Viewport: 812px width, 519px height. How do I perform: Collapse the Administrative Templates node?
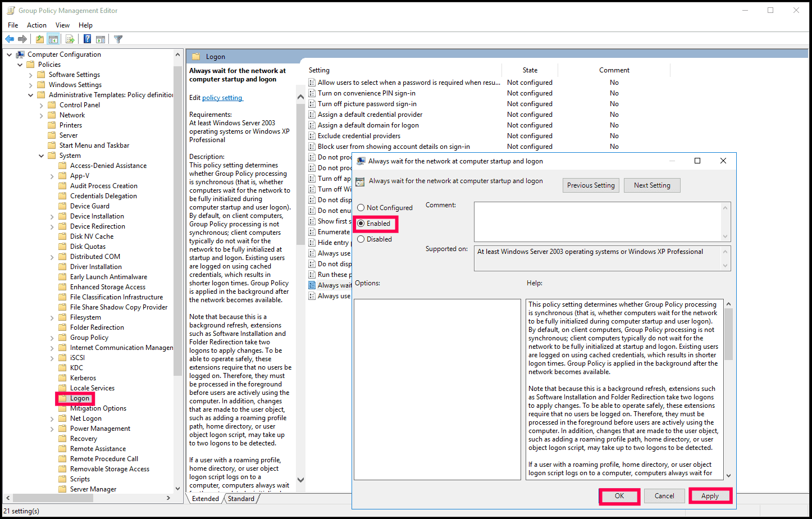click(31, 95)
